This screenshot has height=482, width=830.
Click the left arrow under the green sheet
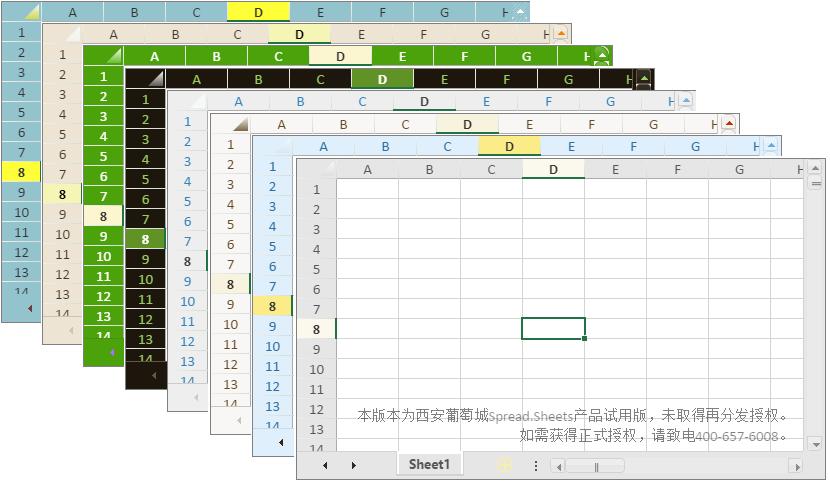112,352
